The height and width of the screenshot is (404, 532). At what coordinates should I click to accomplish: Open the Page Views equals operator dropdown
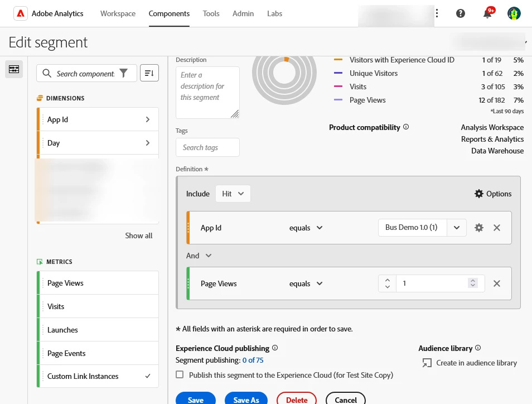click(306, 283)
